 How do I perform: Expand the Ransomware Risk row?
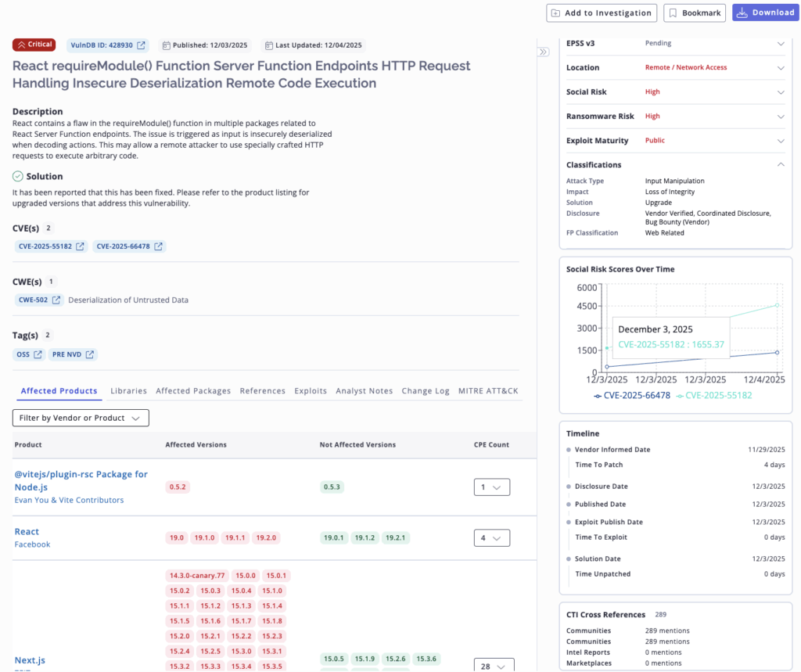tap(780, 117)
